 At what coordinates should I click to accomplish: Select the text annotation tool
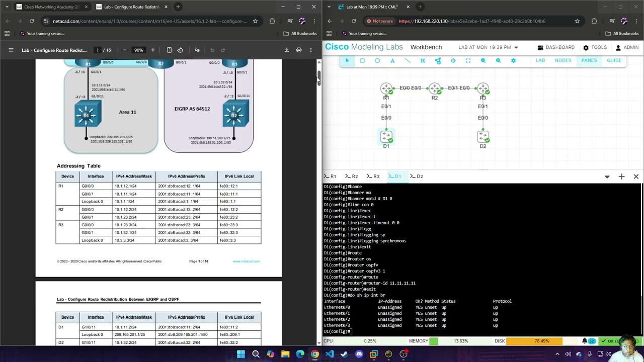[392, 60]
